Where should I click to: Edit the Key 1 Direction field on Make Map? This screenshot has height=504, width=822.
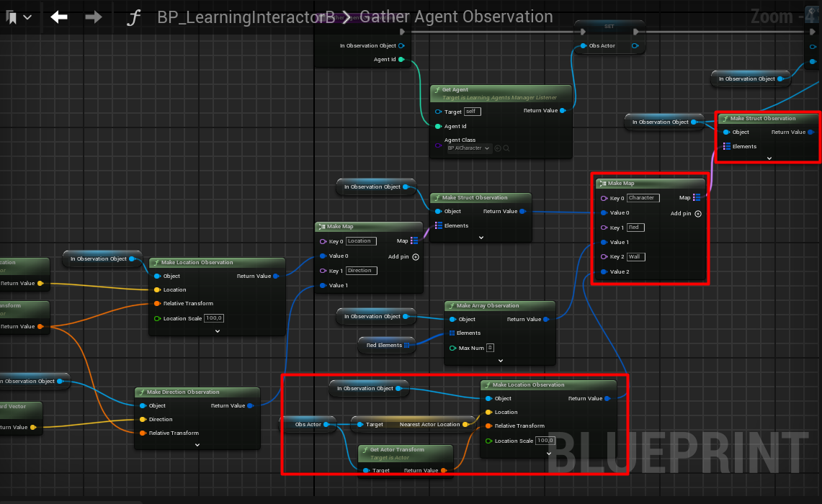tap(362, 271)
